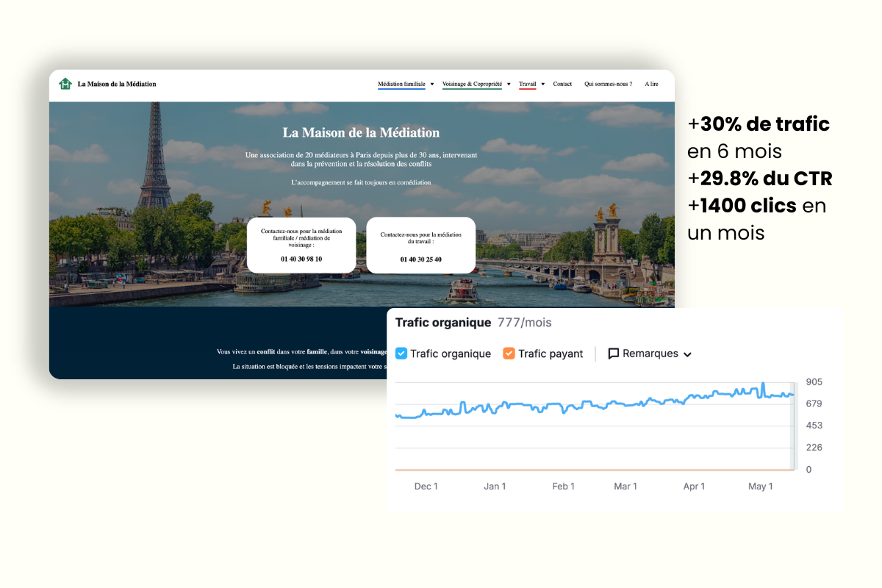
Task: Expand the Travail dropdown arrow
Action: 542,85
